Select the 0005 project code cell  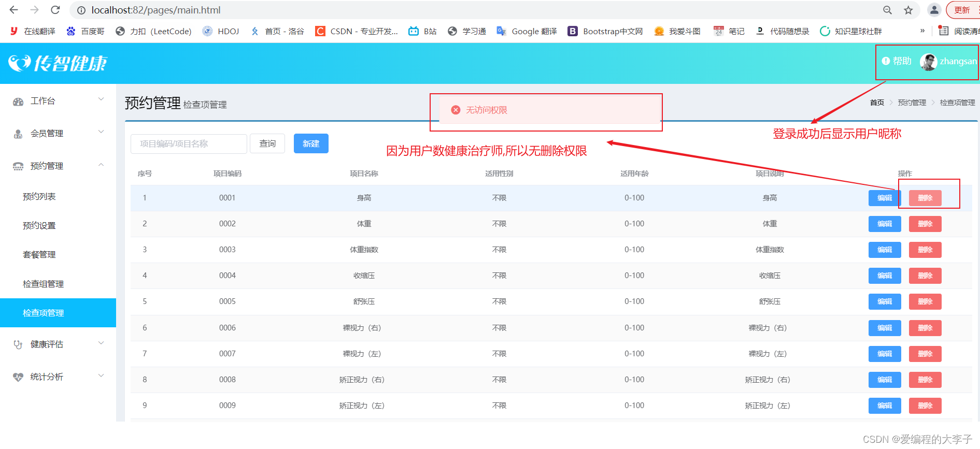tap(228, 301)
